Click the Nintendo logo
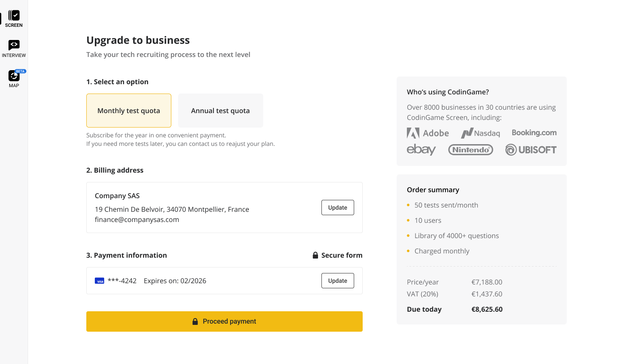 click(471, 150)
